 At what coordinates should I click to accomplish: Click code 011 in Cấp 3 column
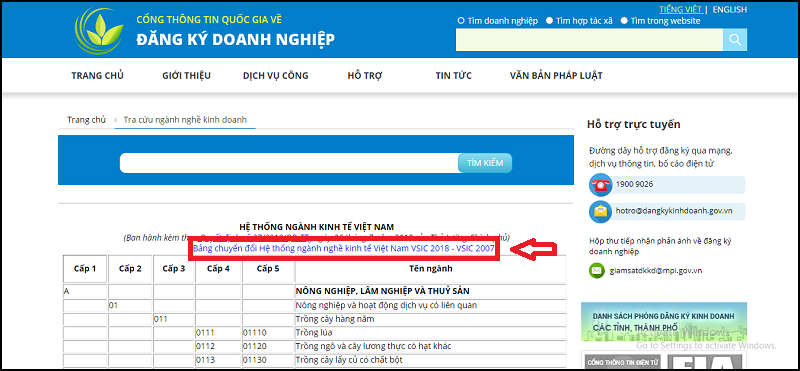click(161, 319)
